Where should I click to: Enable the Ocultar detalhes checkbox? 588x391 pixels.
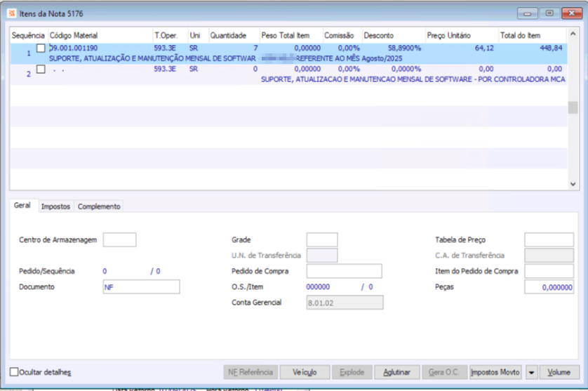pyautogui.click(x=14, y=372)
